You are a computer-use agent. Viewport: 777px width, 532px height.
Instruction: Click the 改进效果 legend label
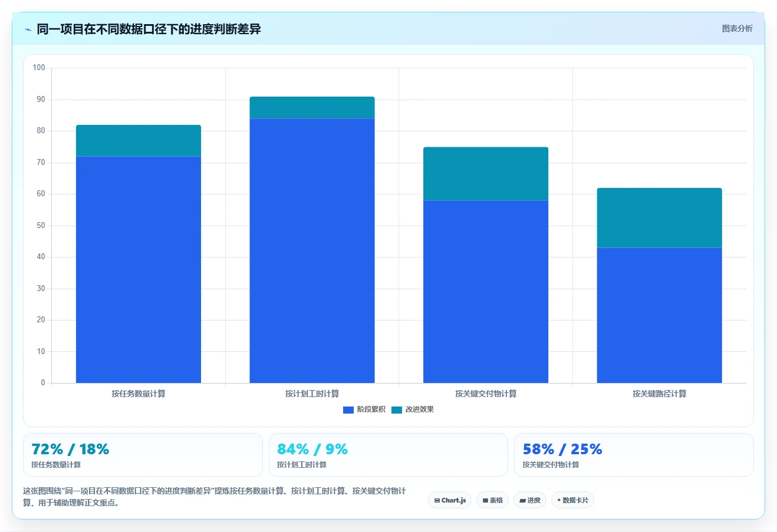419,409
